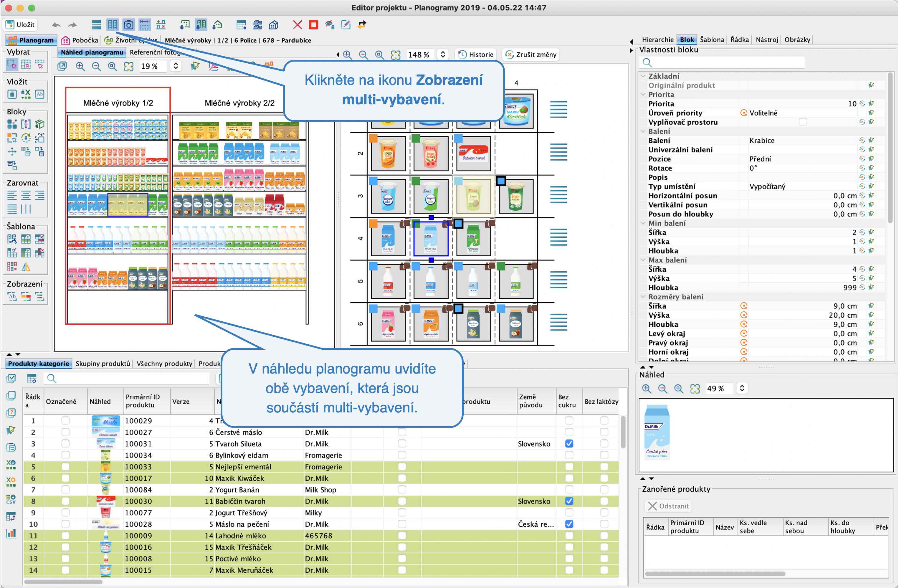This screenshot has height=588, width=899.
Task: Click the bar chart sidebar icon
Action: [x=11, y=534]
